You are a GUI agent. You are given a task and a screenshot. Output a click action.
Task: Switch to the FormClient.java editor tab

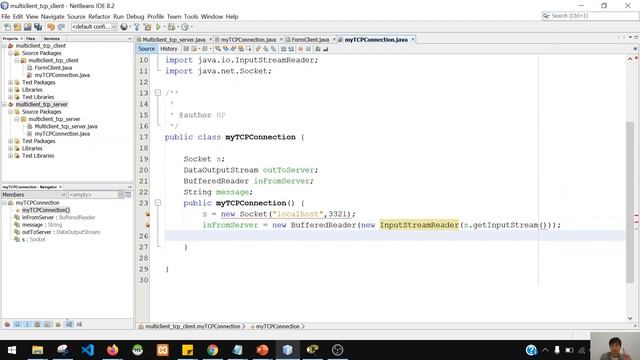[x=310, y=40]
